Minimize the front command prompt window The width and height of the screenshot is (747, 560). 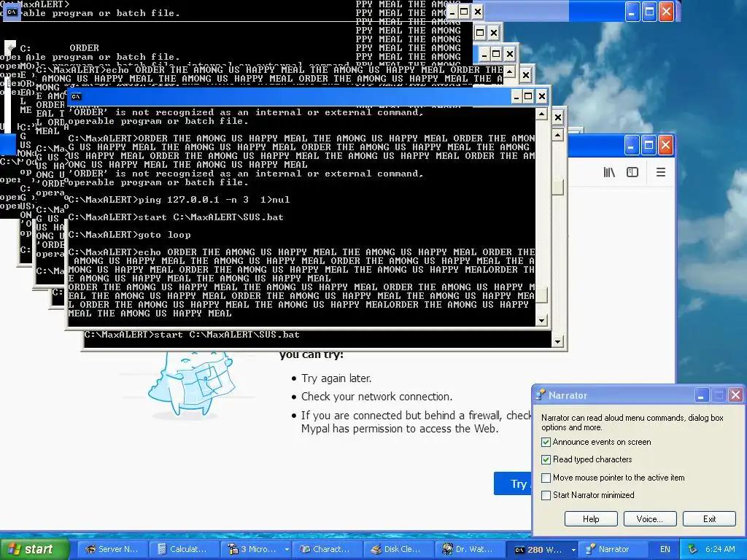[x=516, y=97]
